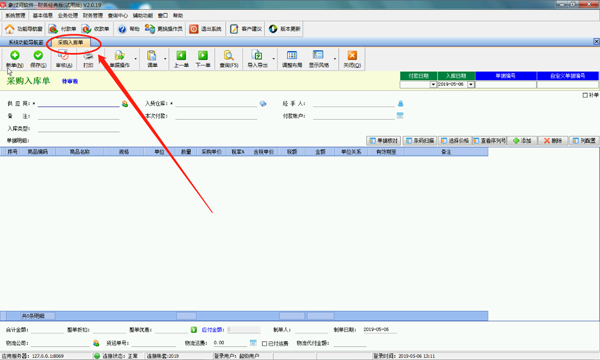Switch to the 系统功能导航窗 tab
This screenshot has height=360, width=600.
click(x=26, y=42)
